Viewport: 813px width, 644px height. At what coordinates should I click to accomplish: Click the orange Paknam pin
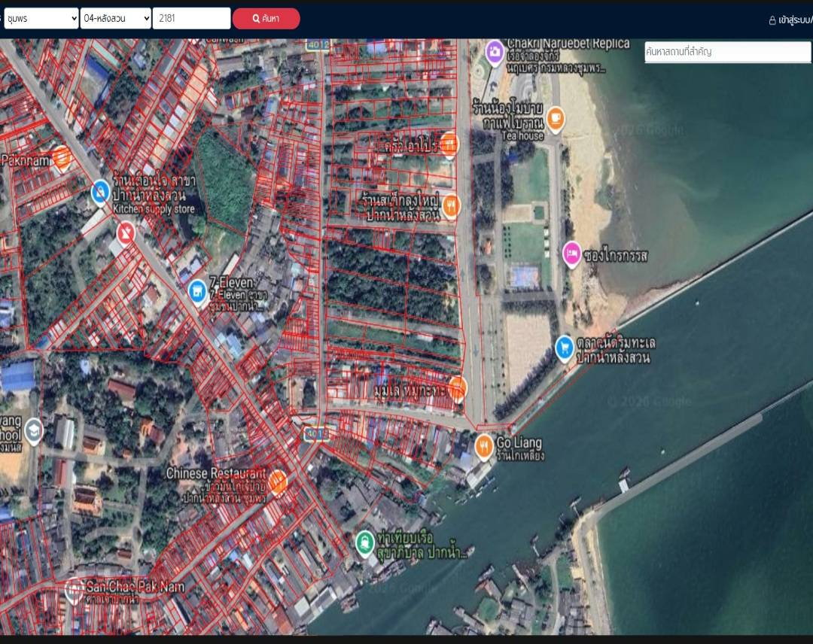[x=61, y=157]
